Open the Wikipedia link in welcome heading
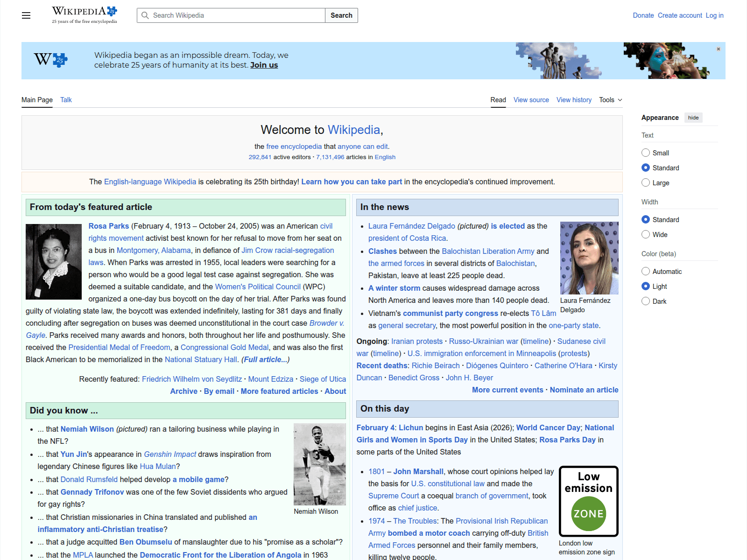The width and height of the screenshot is (747, 560). 354,130
